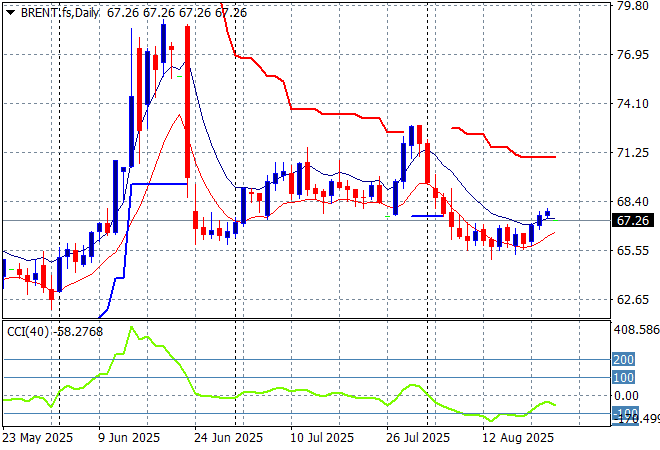Click the 23 May 2025 date label
The height and width of the screenshot is (450, 660).
pos(38,437)
